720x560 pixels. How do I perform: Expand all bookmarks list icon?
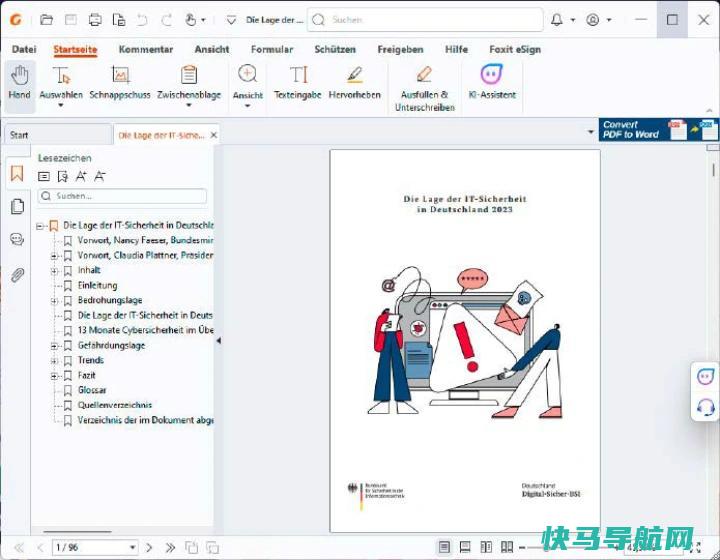[x=44, y=176]
